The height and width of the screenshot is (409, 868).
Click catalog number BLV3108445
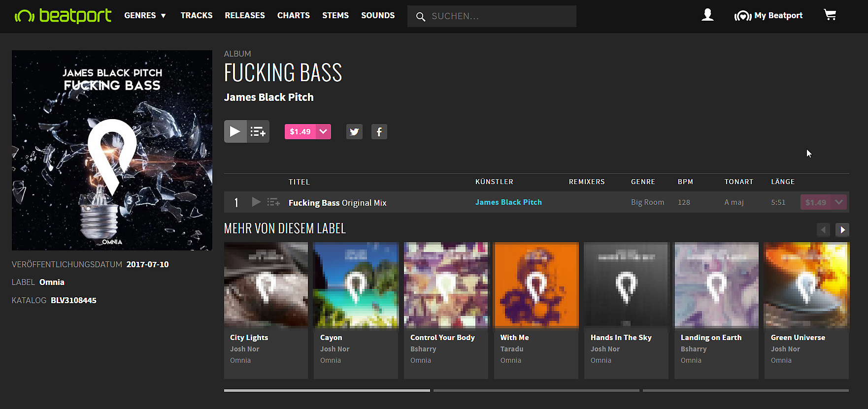[x=73, y=301]
